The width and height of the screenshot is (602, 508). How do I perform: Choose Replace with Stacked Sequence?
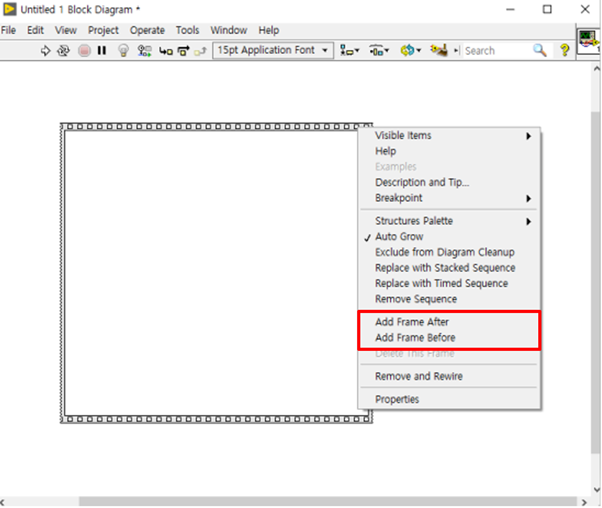449,268
